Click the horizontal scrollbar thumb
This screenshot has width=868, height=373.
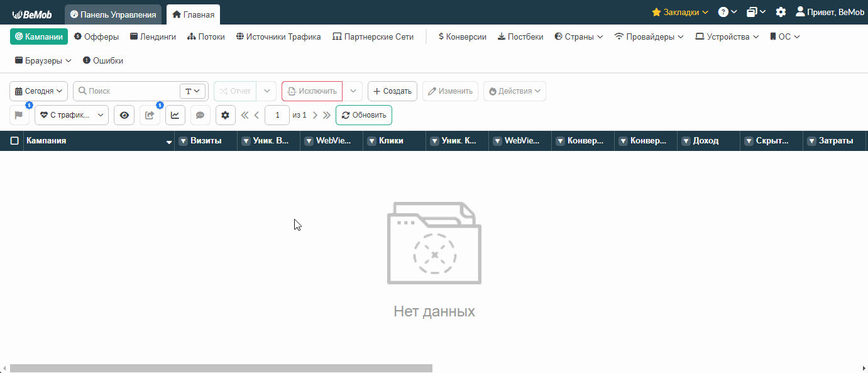[x=221, y=368]
